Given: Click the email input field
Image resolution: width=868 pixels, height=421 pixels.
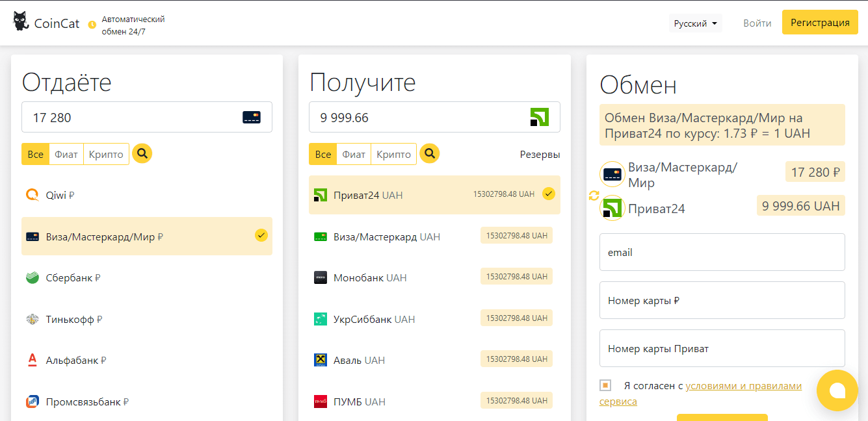Looking at the screenshot, I should [x=722, y=252].
